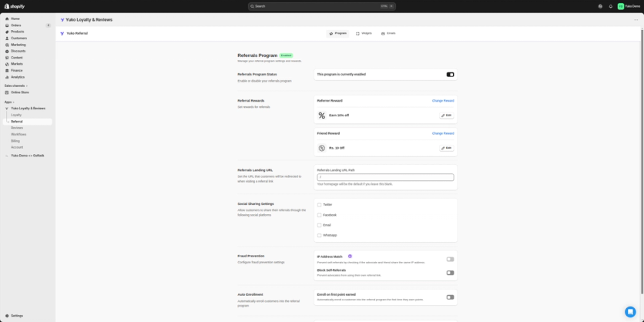Click the search magnifier icon
Screen dimensions: 644x322
pos(252,6)
